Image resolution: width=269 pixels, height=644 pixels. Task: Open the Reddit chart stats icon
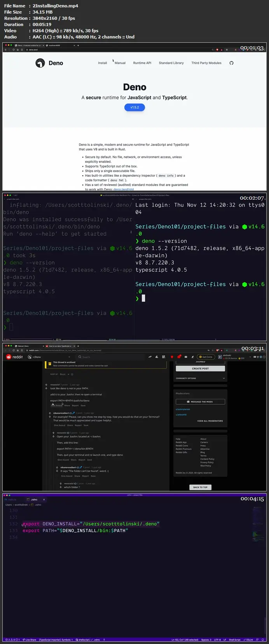coord(157,357)
